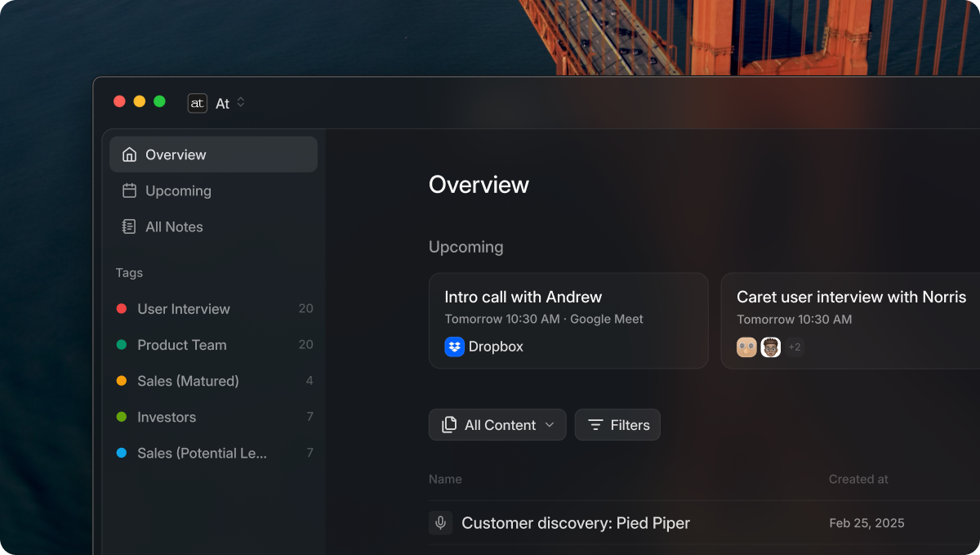Switch to the Upcoming section
Screen dimensions: 980x555
tap(178, 190)
